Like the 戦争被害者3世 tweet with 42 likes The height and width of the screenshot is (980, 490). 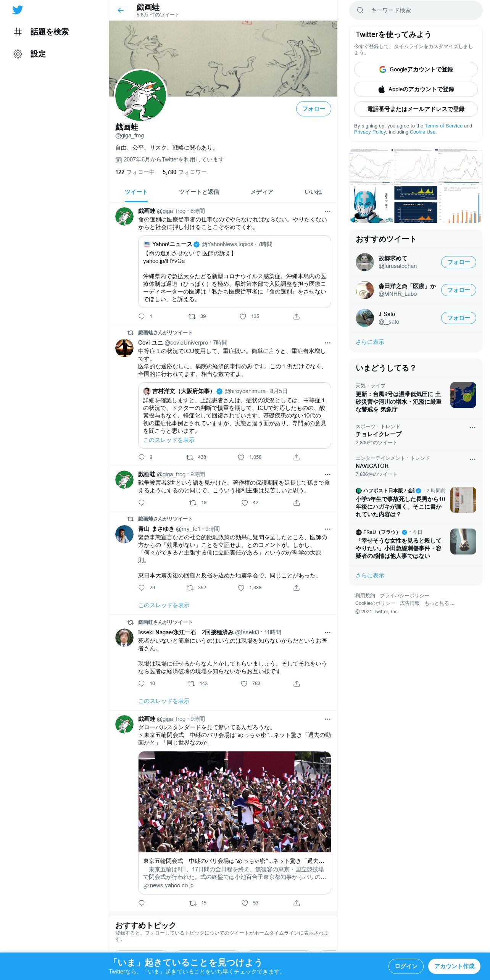tap(245, 503)
